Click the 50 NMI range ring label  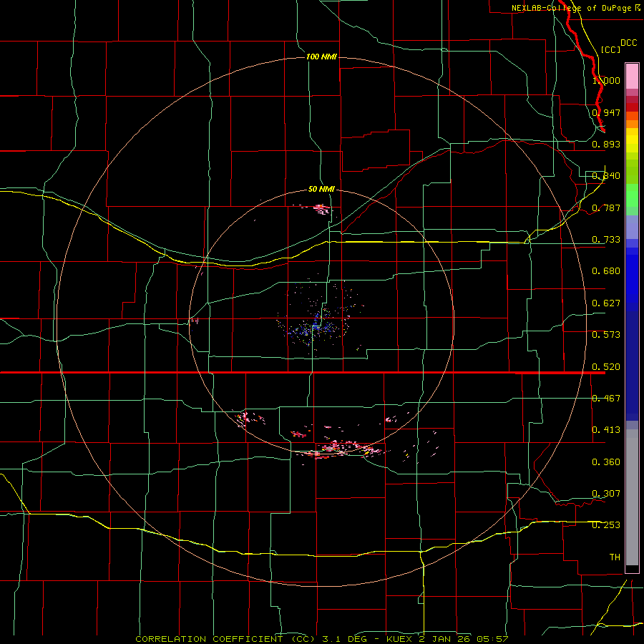(321, 189)
